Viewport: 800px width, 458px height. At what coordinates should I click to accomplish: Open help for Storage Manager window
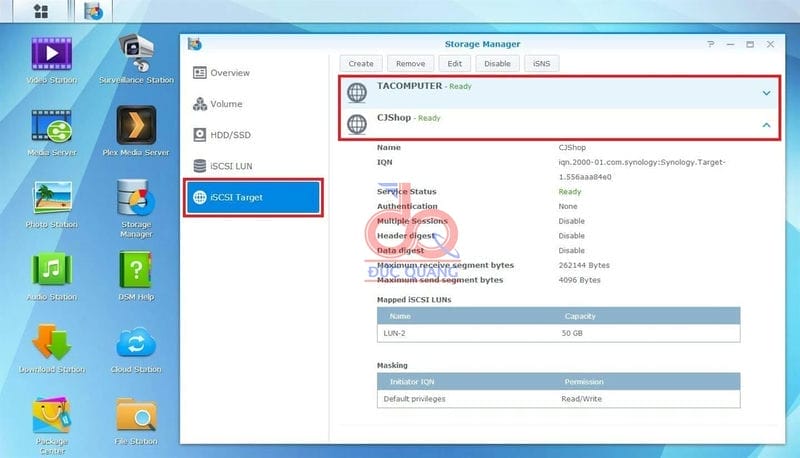point(711,44)
